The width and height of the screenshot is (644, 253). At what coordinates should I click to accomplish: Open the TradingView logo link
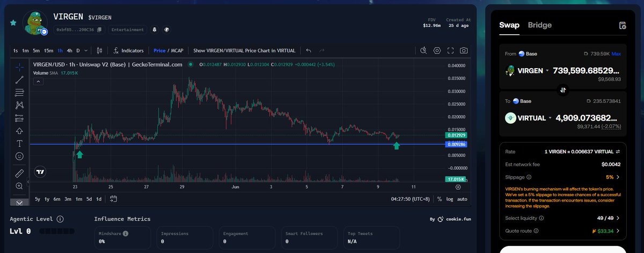coord(40,172)
